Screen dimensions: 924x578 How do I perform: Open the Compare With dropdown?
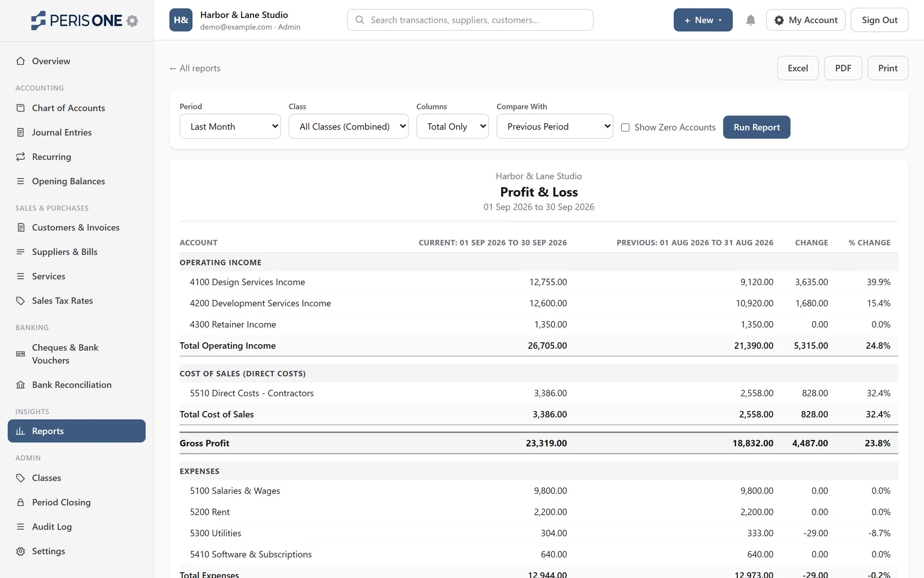pos(555,126)
